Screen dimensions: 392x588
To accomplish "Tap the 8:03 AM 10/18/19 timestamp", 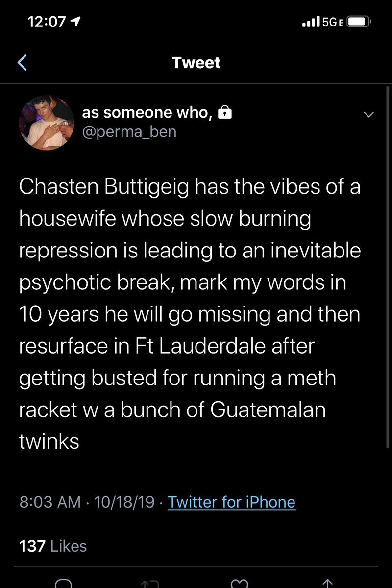I will pos(86,502).
